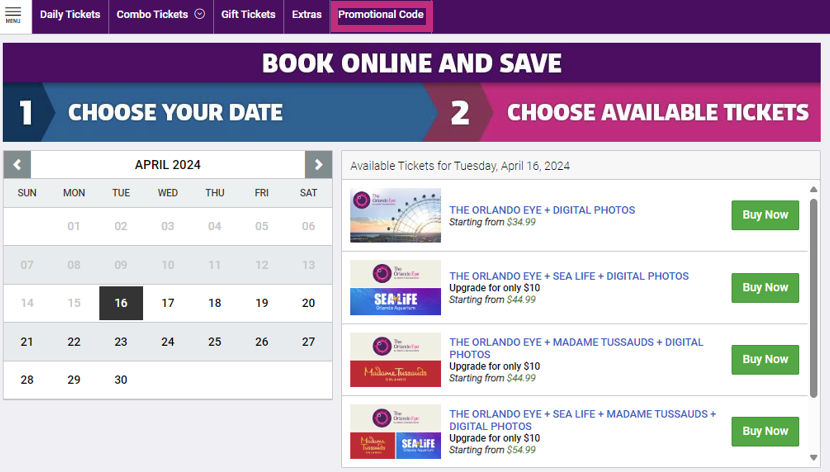The height and width of the screenshot is (472, 830).
Task: Click 'Starting from $34.99' price text
Action: (492, 222)
